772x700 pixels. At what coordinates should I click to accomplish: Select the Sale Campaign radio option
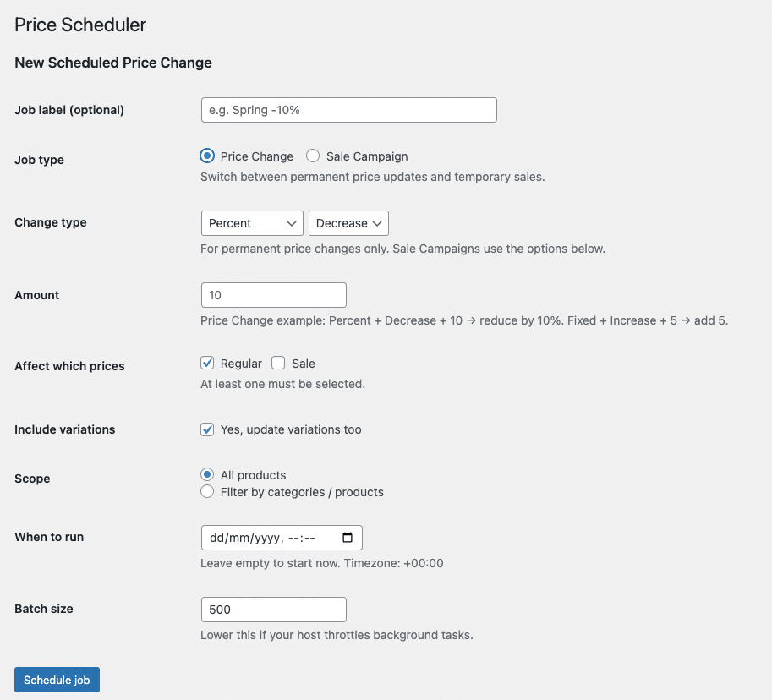(x=313, y=156)
